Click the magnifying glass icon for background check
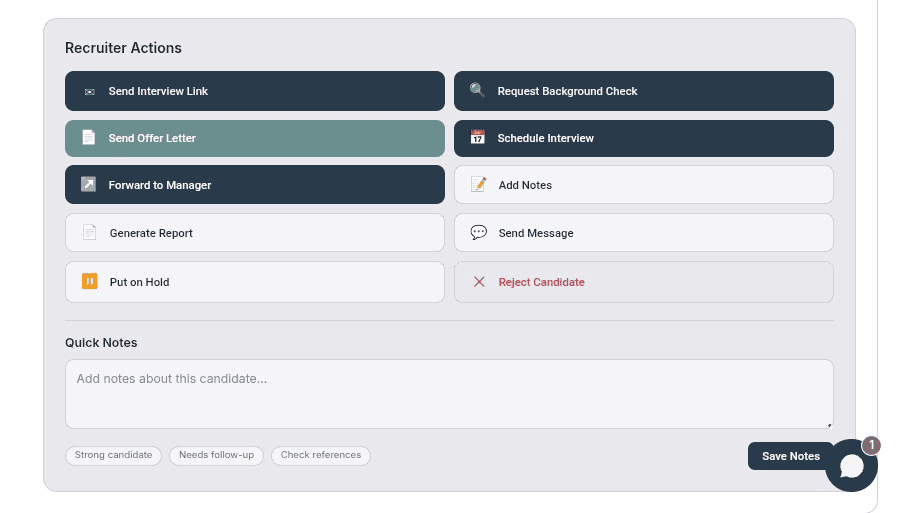899x513 pixels. coord(478,91)
